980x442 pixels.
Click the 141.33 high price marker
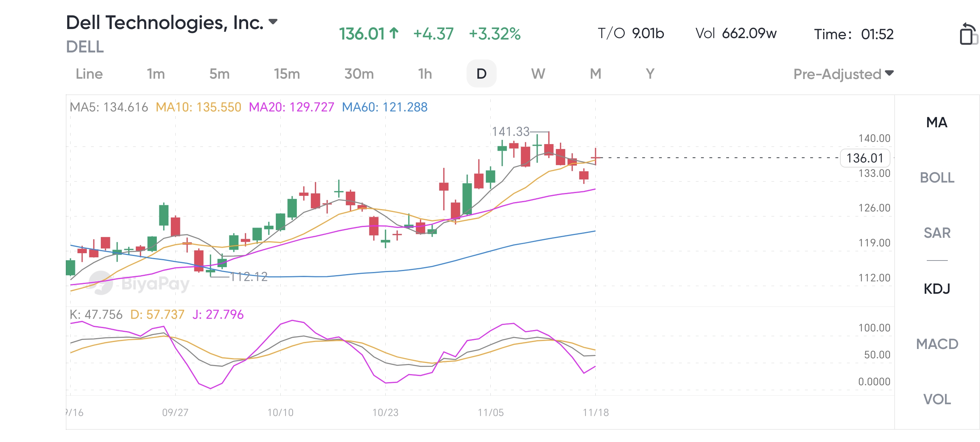(x=511, y=131)
